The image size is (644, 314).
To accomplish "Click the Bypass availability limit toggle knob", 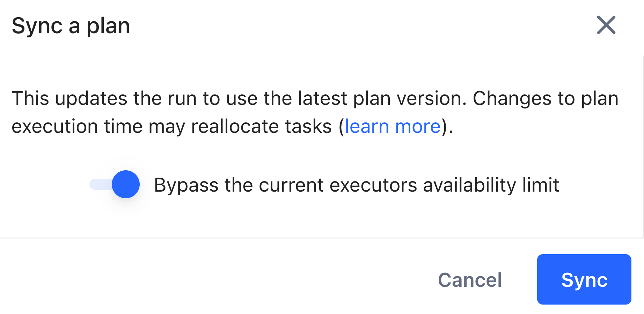I will pyautogui.click(x=125, y=184).
